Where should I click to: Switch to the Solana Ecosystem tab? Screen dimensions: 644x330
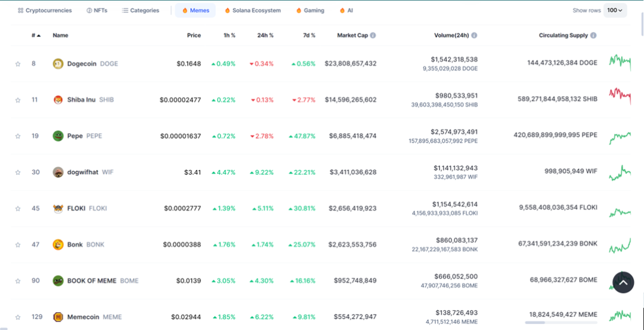[x=253, y=11]
